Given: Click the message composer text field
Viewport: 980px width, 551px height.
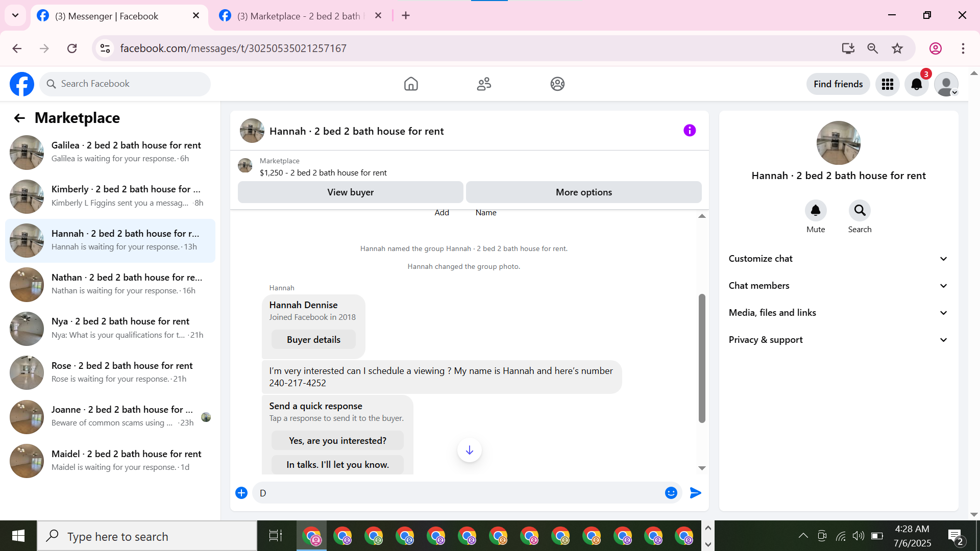Looking at the screenshot, I should tap(459, 493).
